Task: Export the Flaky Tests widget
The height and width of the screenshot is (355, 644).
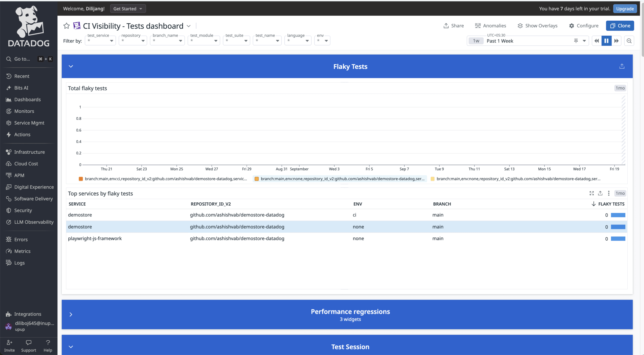Action: (622, 66)
